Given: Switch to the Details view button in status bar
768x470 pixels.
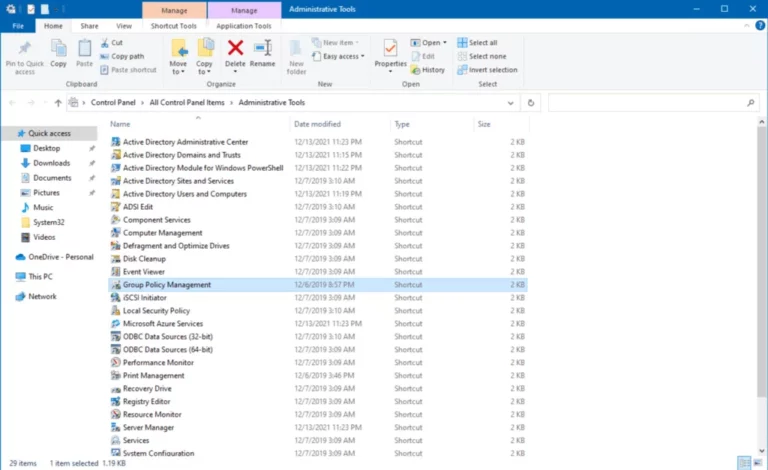Looking at the screenshot, I should coord(744,463).
